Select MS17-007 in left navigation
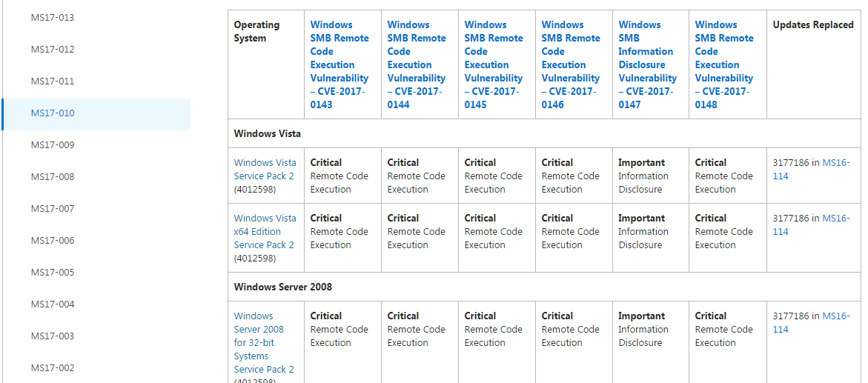The image size is (868, 383). [x=53, y=209]
